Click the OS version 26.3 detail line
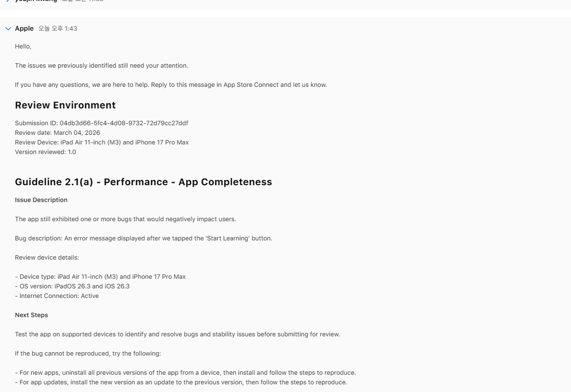 point(73,286)
